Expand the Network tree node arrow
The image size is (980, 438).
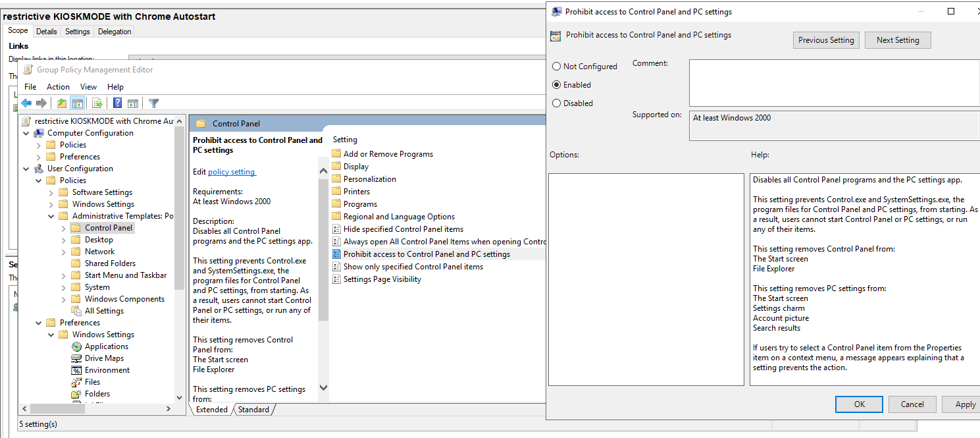pos(64,252)
